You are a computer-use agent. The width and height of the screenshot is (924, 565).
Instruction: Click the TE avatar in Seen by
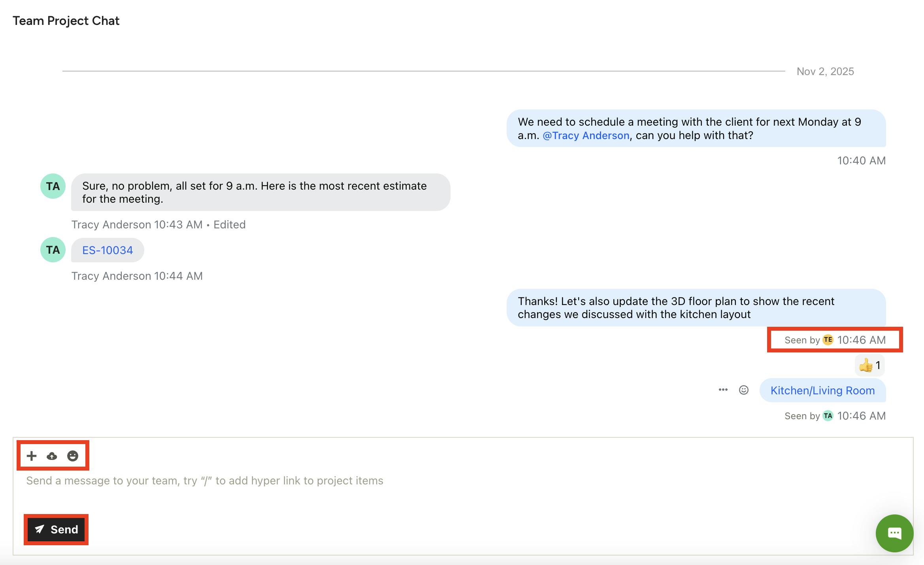[828, 340]
